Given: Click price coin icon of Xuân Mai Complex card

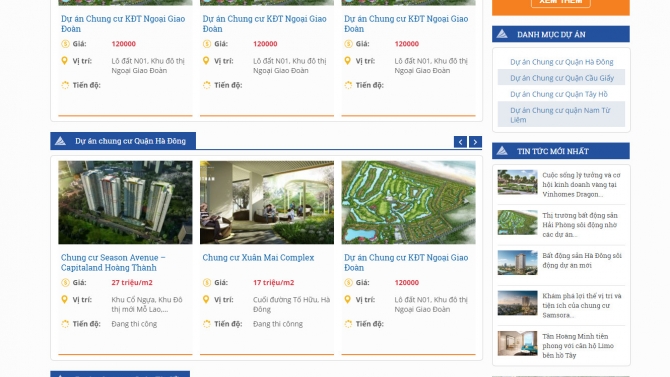Looking at the screenshot, I should click(x=207, y=283).
